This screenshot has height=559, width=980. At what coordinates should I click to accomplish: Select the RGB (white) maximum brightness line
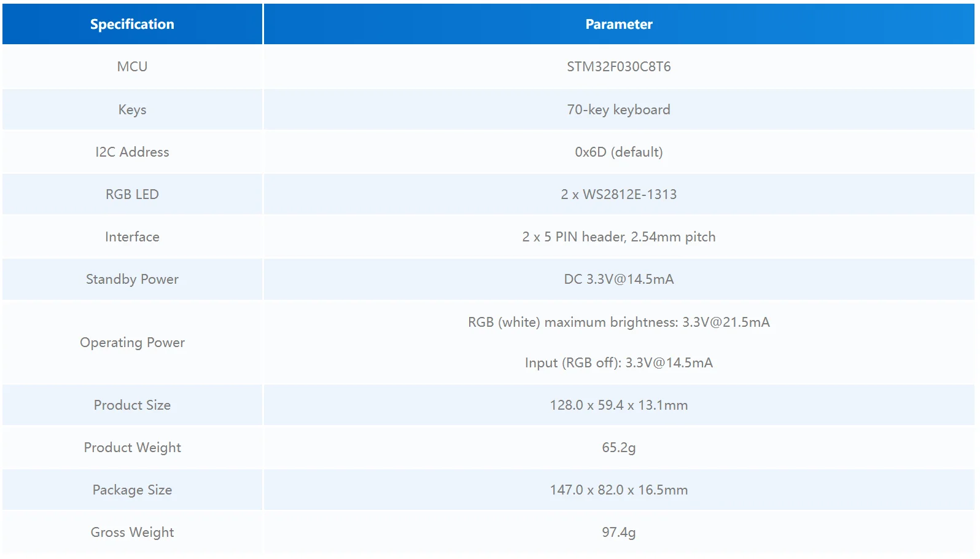(619, 322)
